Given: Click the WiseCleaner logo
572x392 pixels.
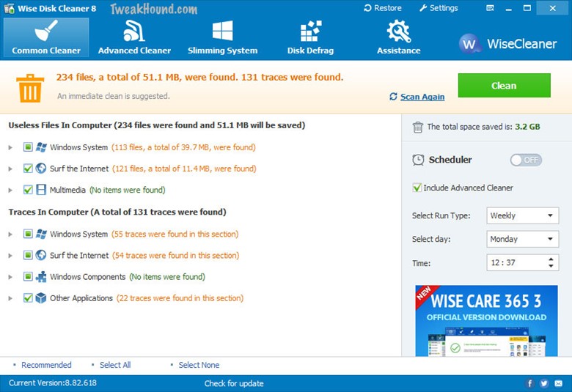Looking at the screenshot, I should coord(507,44).
